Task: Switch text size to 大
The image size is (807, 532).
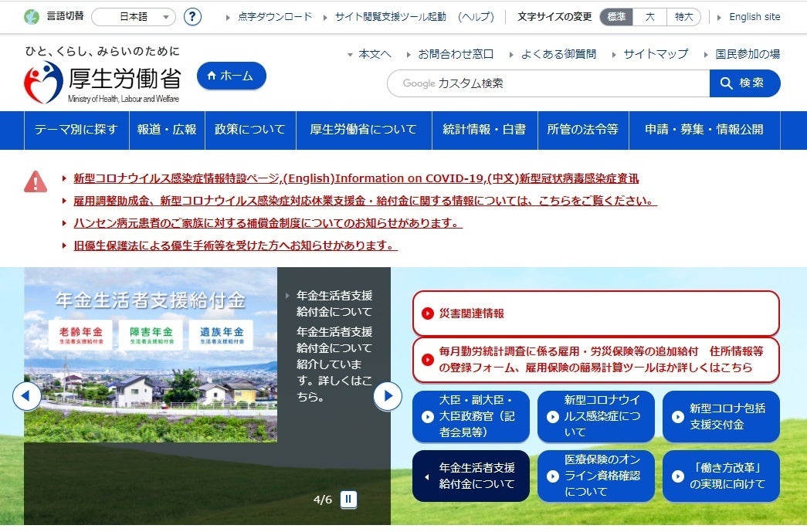Action: click(x=649, y=17)
